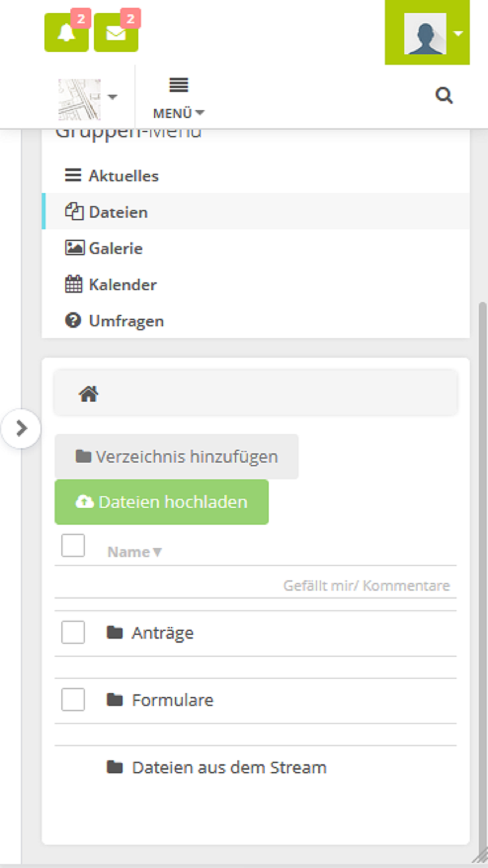Click the folder icon beside Anträge
Screen dimensions: 488x868
[115, 633]
